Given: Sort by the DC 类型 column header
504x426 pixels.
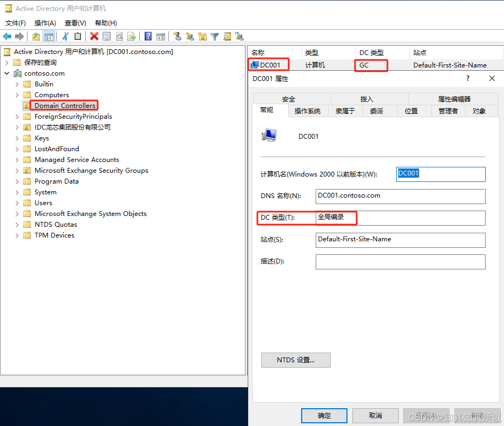Looking at the screenshot, I should (x=382, y=53).
